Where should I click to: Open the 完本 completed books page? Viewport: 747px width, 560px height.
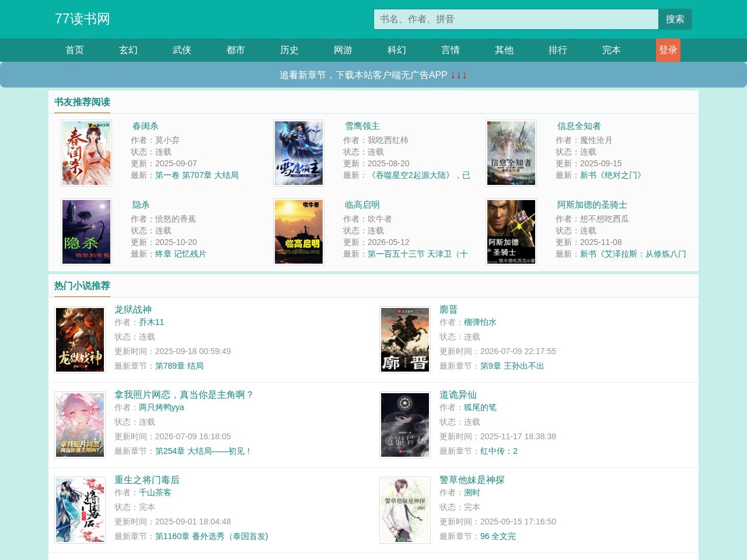point(612,50)
